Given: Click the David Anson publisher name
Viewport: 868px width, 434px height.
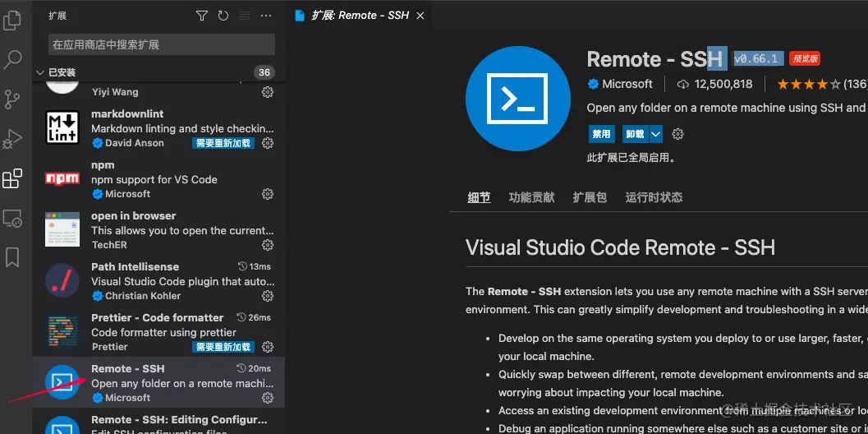Looking at the screenshot, I should tap(135, 143).
